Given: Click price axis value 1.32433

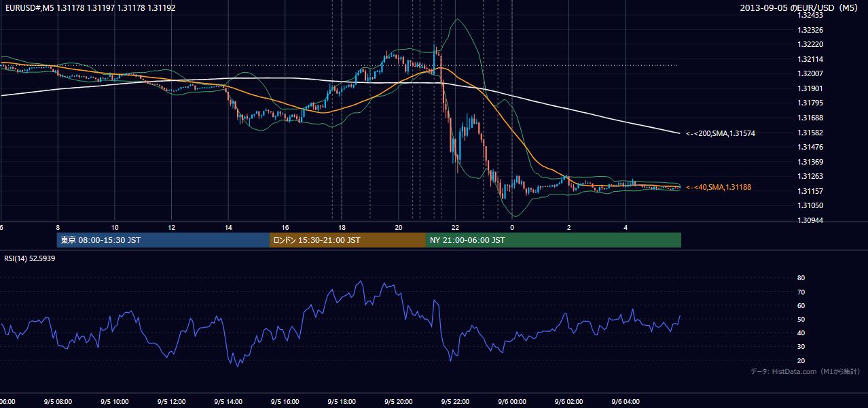Looking at the screenshot, I should tap(810, 16).
